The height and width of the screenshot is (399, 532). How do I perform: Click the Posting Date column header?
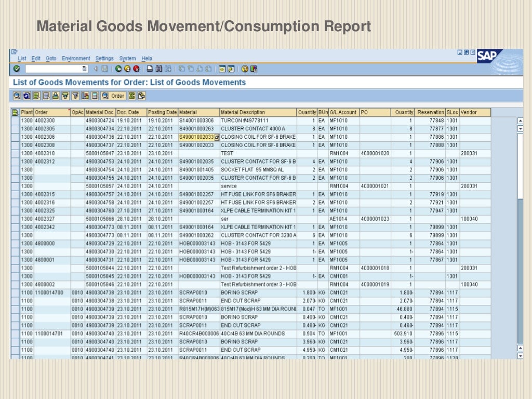162,112
